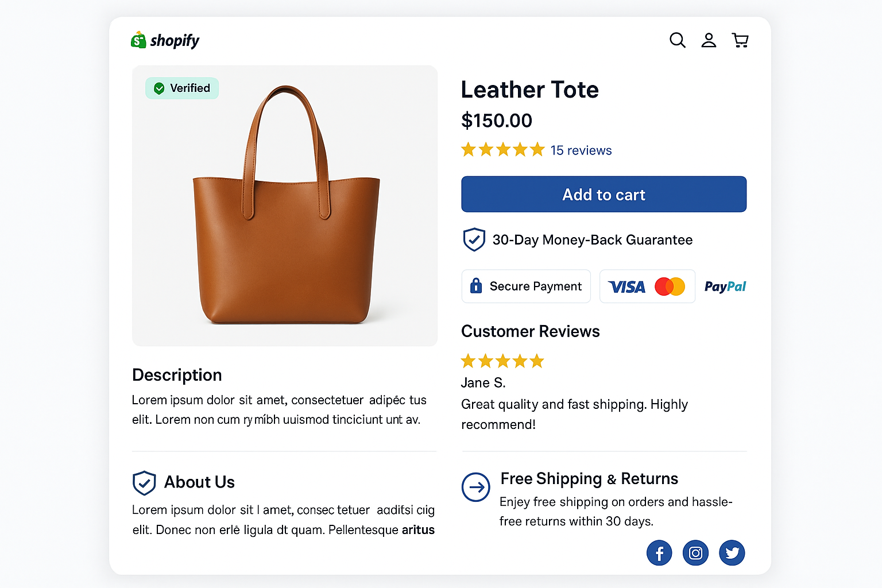Click Add to cart

coord(604,194)
